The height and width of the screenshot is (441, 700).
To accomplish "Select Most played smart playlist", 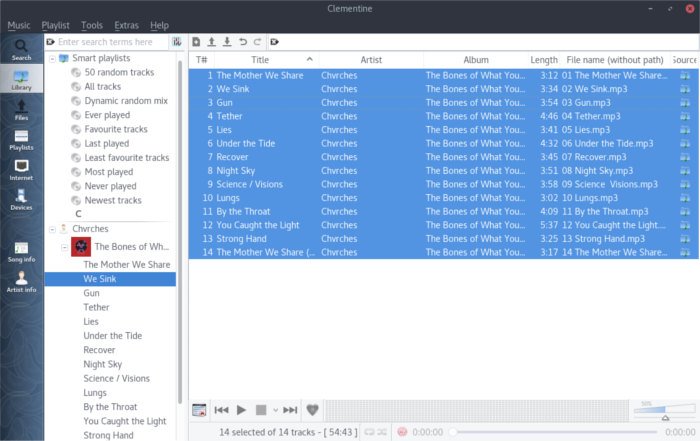I will coord(108,172).
